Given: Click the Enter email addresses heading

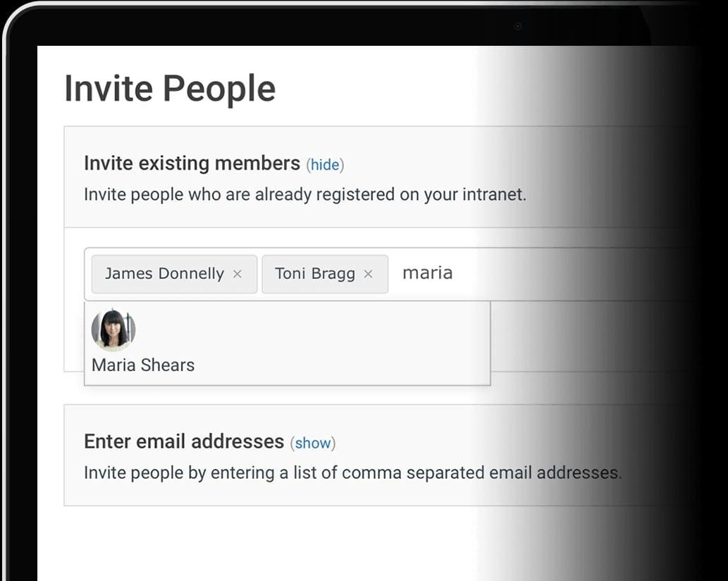Looking at the screenshot, I should [x=184, y=442].
